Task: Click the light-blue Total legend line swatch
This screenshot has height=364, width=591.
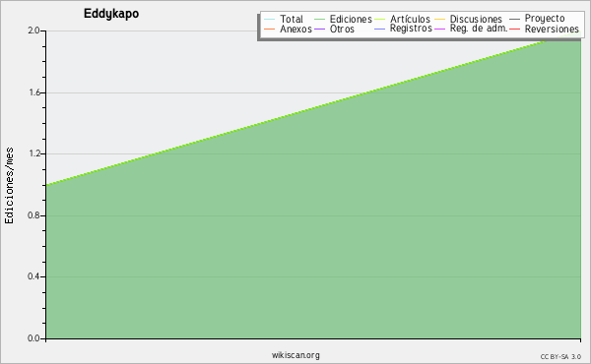Action: (269, 20)
